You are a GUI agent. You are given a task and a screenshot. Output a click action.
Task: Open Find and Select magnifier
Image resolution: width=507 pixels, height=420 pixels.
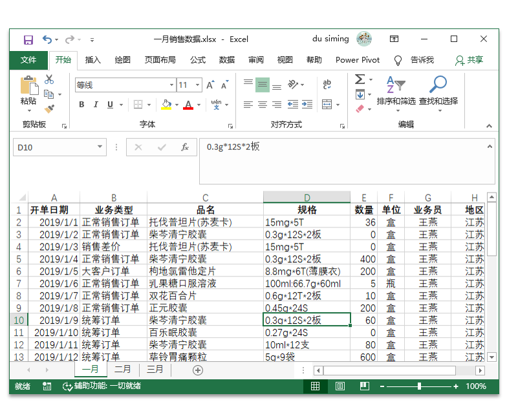coord(438,93)
